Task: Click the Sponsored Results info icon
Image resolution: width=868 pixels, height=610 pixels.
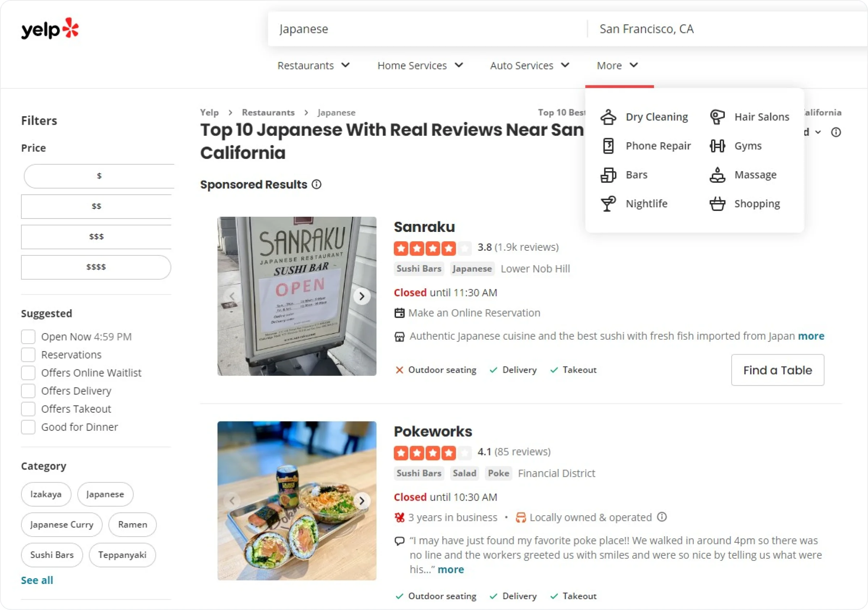Action: (x=316, y=185)
